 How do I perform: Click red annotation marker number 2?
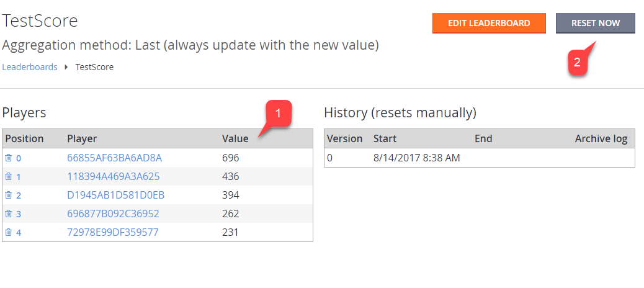[577, 63]
